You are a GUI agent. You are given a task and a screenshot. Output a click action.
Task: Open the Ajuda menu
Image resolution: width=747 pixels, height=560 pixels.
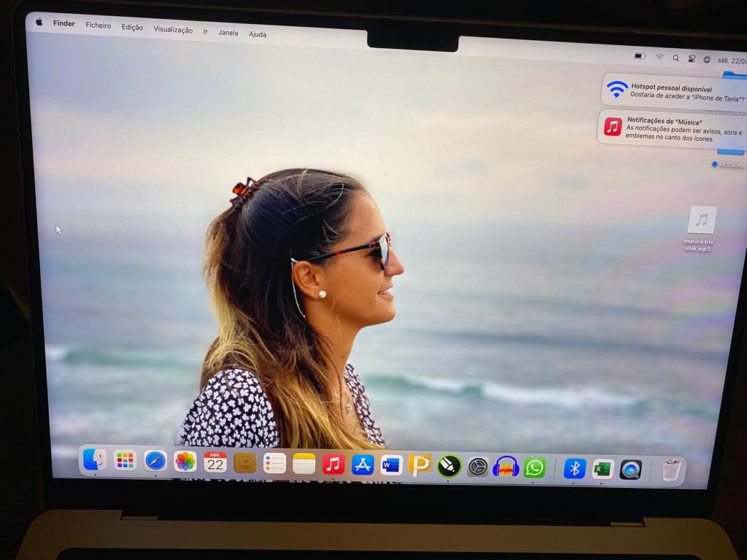[x=258, y=34]
